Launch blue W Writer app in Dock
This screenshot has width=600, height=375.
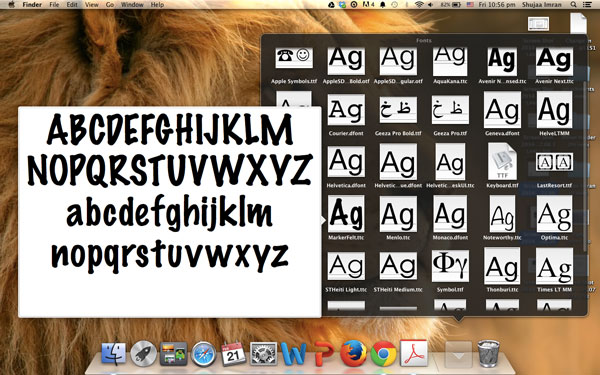(293, 354)
